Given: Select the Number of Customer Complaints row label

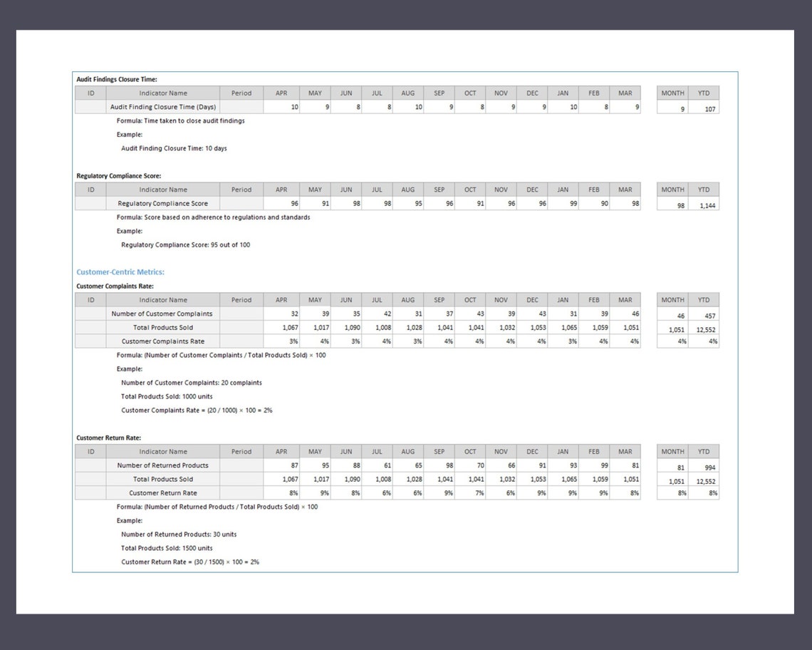Looking at the screenshot, I should tap(161, 314).
